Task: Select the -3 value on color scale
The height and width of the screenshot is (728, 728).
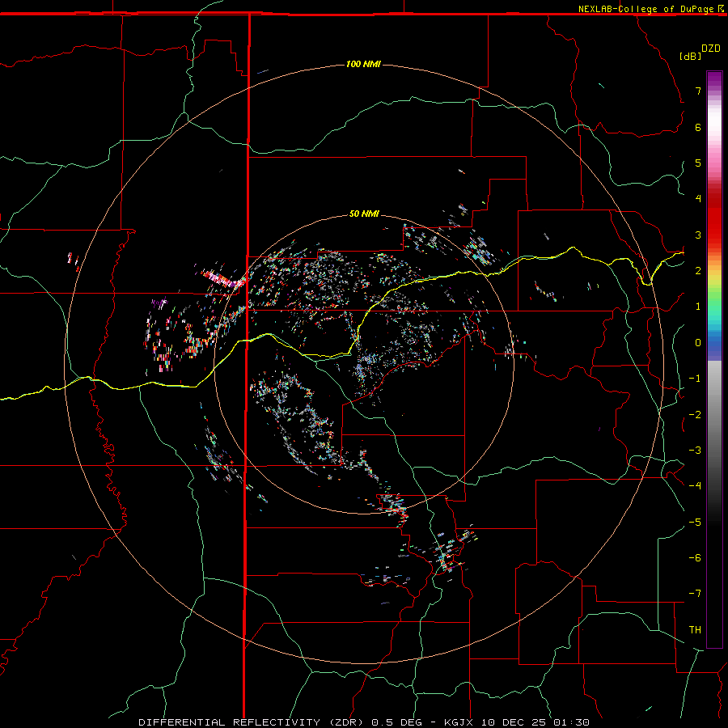Action: [x=695, y=451]
